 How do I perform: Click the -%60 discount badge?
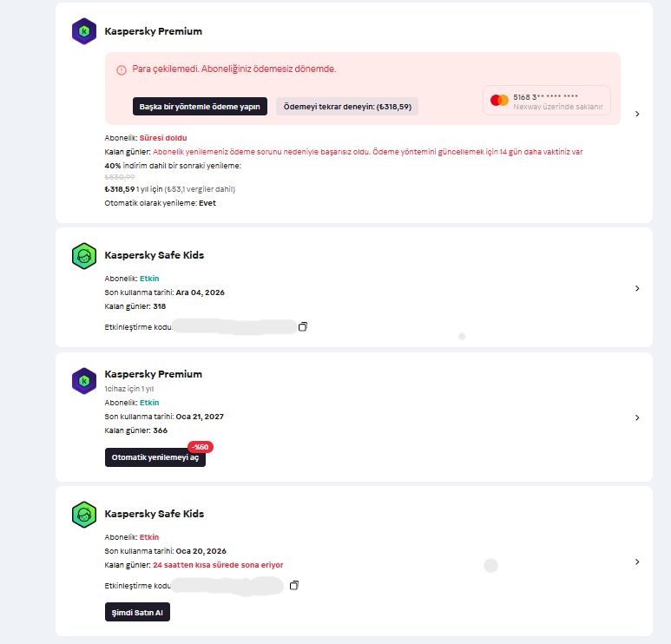tap(201, 447)
